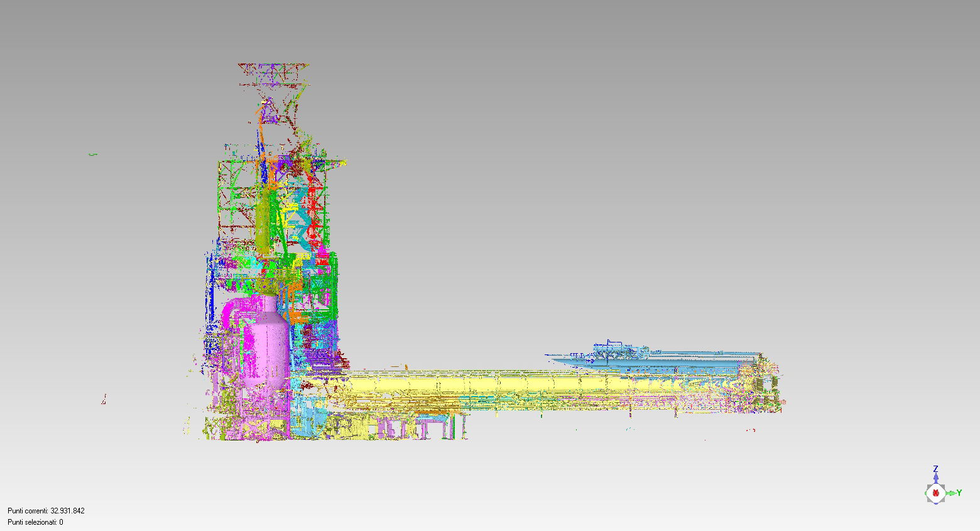
Task: Click the blue Z axis arrow on gizmo
Action: [935, 477]
